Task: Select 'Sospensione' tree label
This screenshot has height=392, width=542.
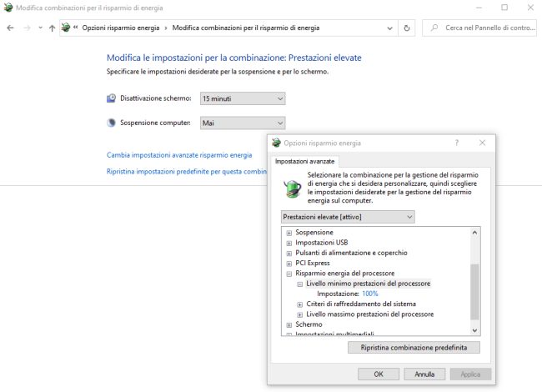Action: click(x=314, y=233)
